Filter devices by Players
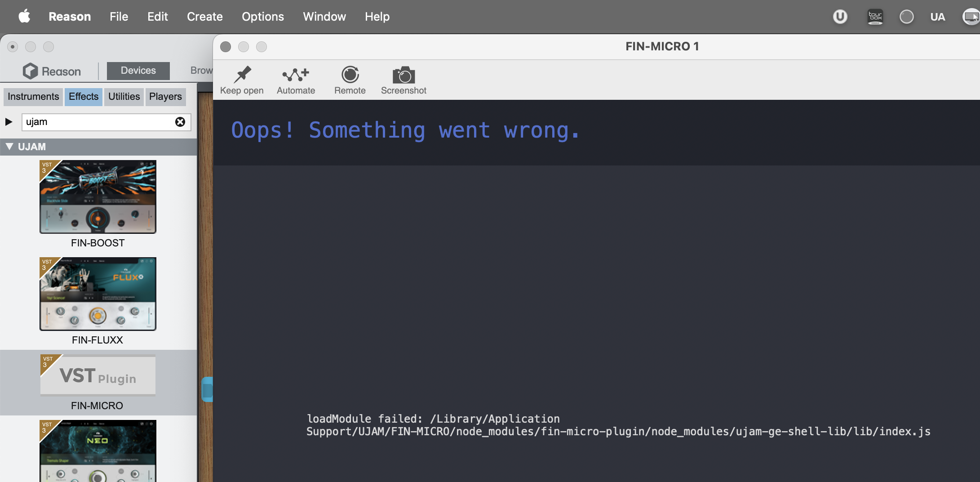 (165, 97)
